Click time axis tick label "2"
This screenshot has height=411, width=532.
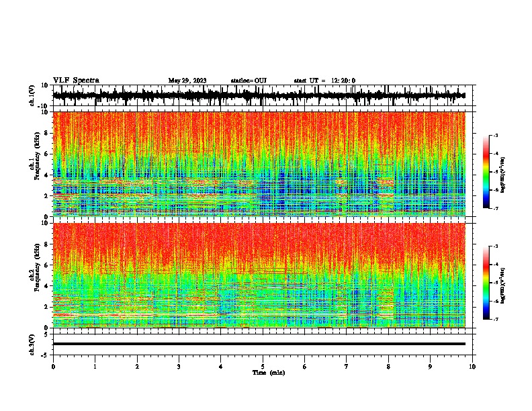pos(137,367)
